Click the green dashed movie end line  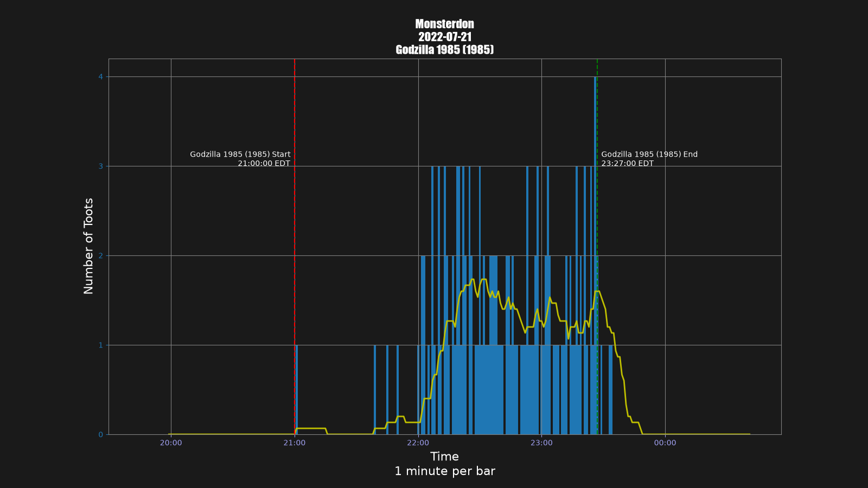point(597,247)
